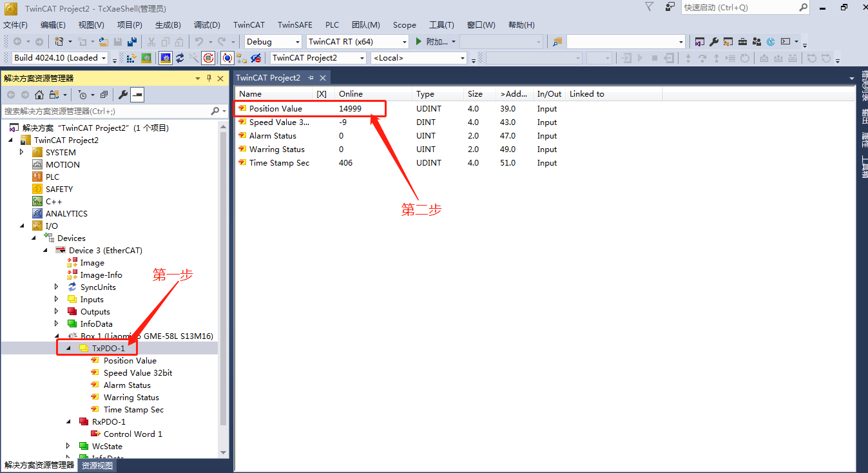Click the send feedback icon
The image size is (868, 473).
click(671, 6)
